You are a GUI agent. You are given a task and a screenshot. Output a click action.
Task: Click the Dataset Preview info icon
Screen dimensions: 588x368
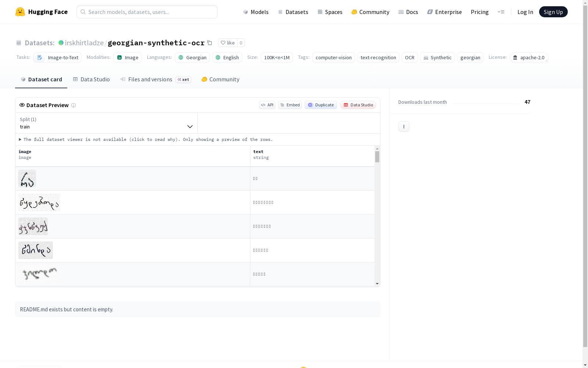pyautogui.click(x=73, y=105)
